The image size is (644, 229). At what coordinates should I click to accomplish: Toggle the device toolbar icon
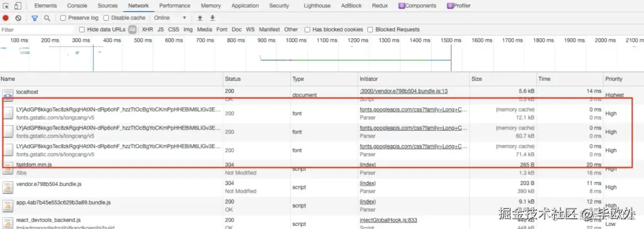(17, 6)
